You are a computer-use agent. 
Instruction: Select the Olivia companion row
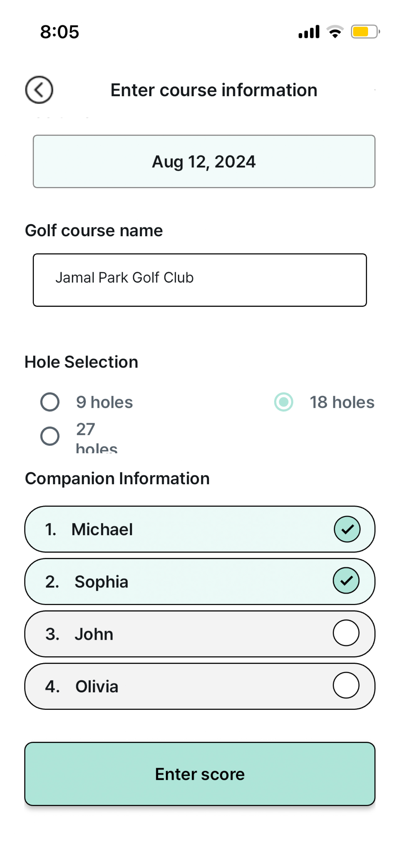pyautogui.click(x=200, y=686)
